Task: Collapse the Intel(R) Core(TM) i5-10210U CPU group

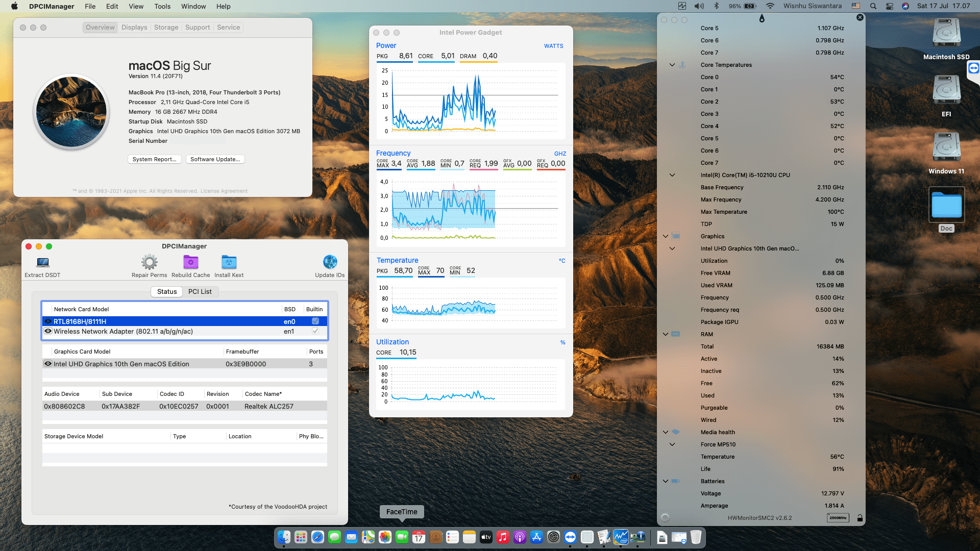Action: pos(672,175)
